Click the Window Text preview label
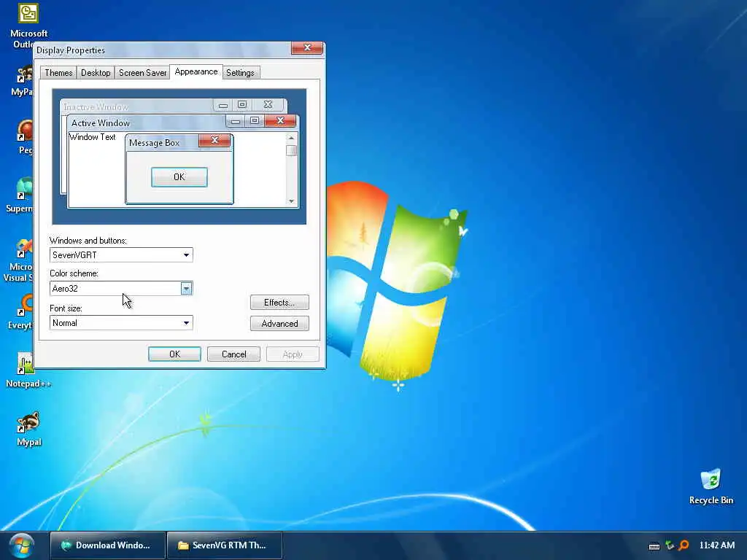 coord(93,137)
